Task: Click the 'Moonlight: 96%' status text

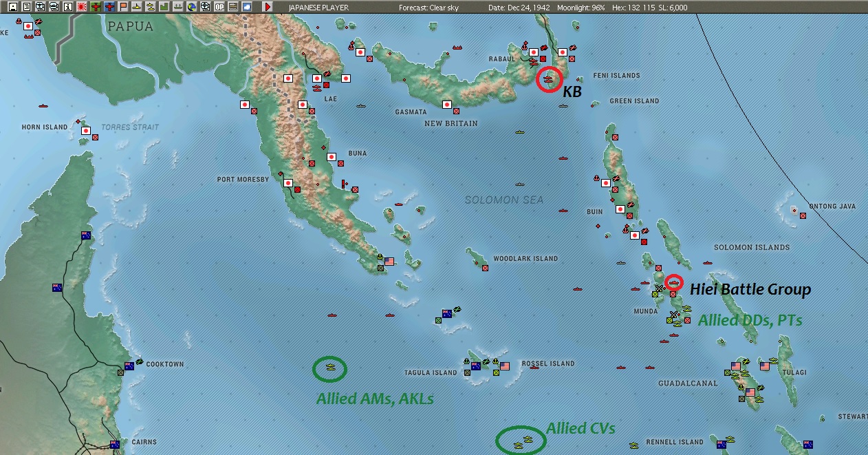Action: 580,8
